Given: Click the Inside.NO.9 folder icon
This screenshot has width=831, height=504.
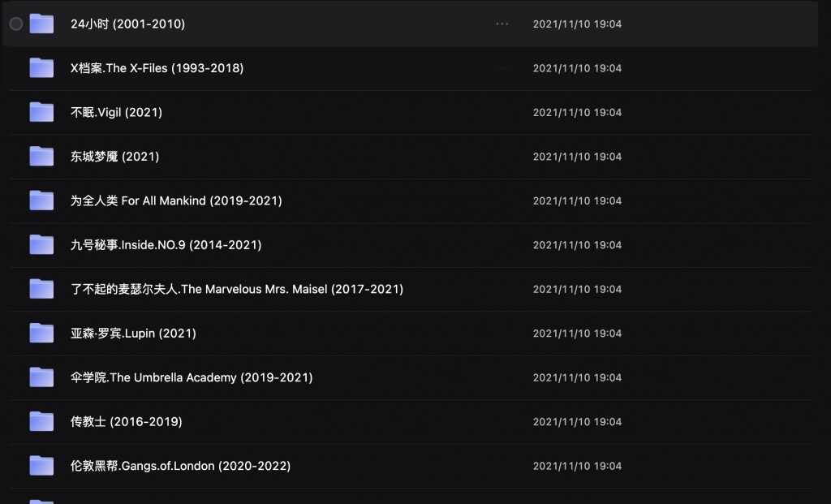Looking at the screenshot, I should pos(41,244).
